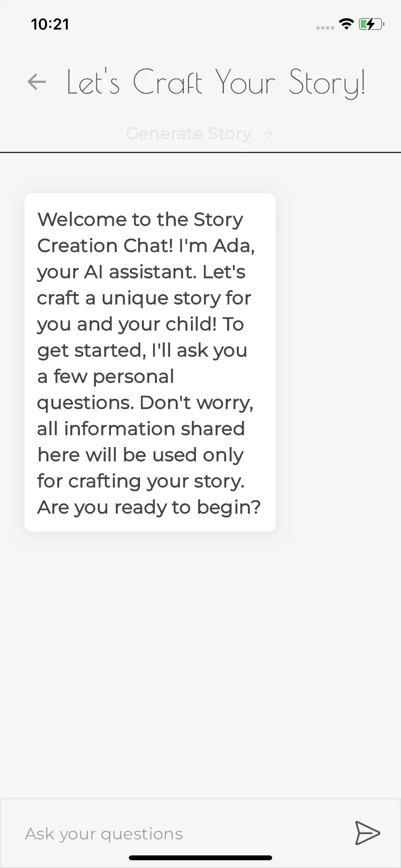This screenshot has width=401, height=868.
Task: Tap the cellular signal dots
Action: [x=325, y=28]
